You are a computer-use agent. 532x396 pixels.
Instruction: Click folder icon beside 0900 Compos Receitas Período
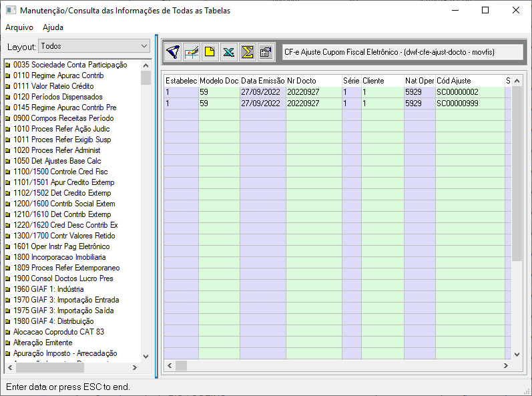click(8, 118)
